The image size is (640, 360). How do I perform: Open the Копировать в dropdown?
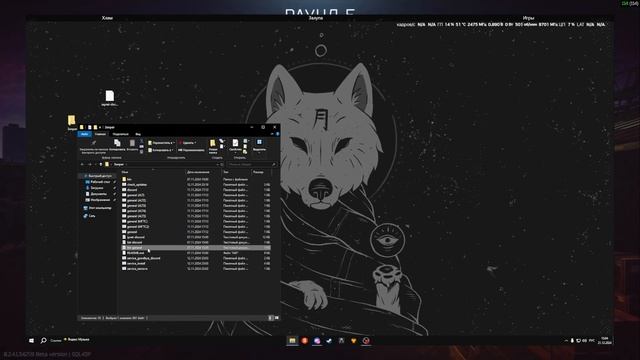tap(161, 150)
